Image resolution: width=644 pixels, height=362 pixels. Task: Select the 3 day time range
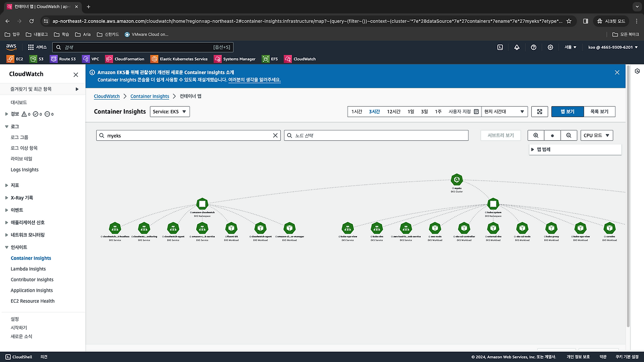425,112
